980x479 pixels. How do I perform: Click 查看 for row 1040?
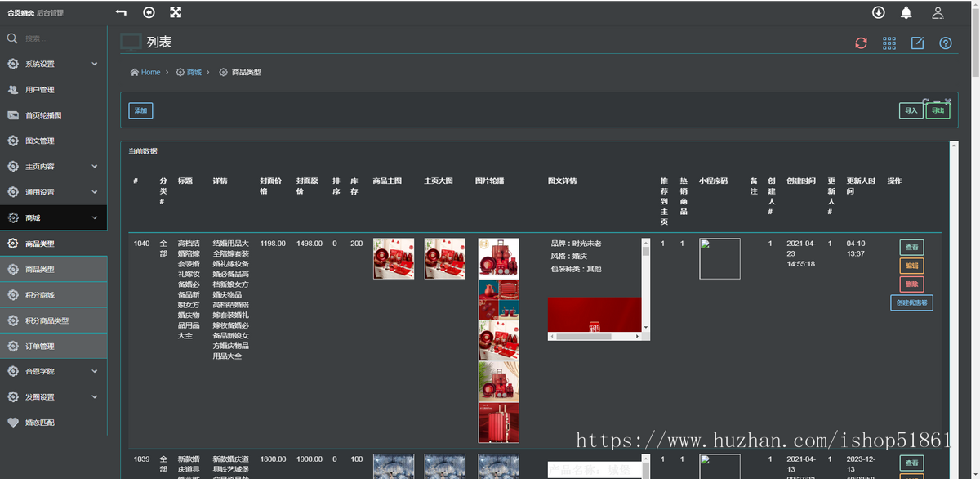(x=911, y=247)
